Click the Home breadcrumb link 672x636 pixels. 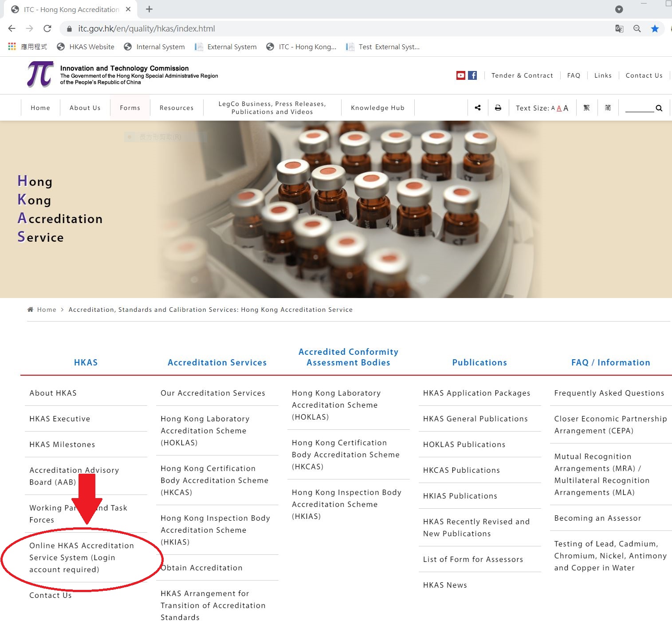(47, 310)
